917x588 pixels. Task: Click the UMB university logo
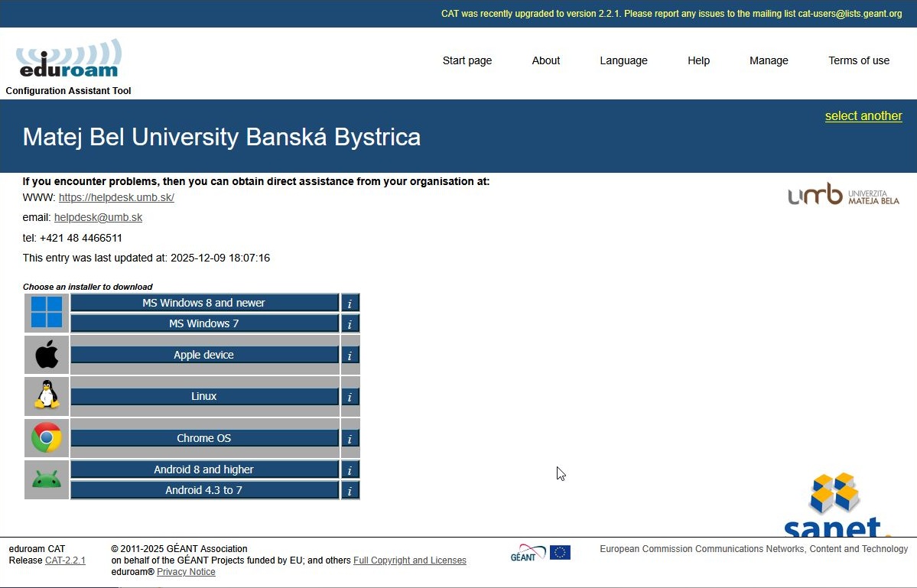pos(843,196)
